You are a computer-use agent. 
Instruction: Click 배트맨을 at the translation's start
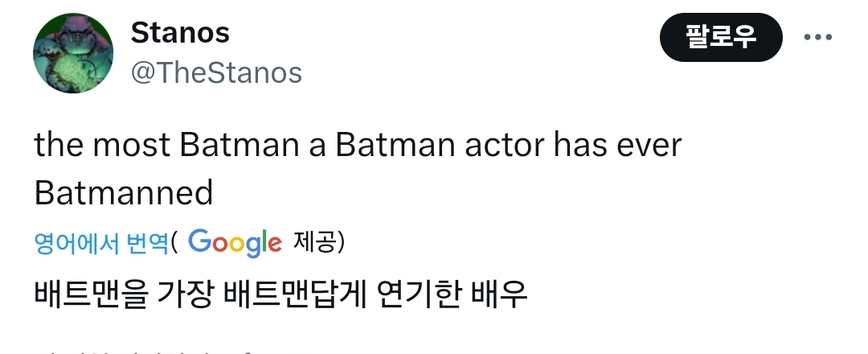(92, 293)
